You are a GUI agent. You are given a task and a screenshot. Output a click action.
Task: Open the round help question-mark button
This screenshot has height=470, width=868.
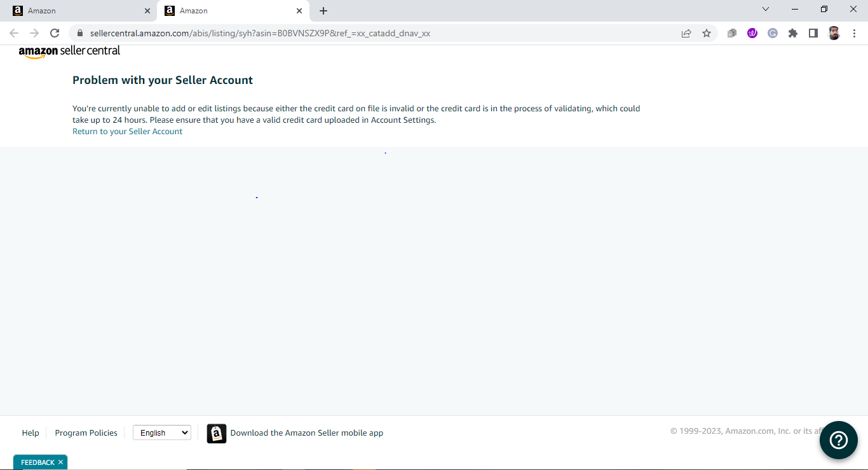coord(839,440)
